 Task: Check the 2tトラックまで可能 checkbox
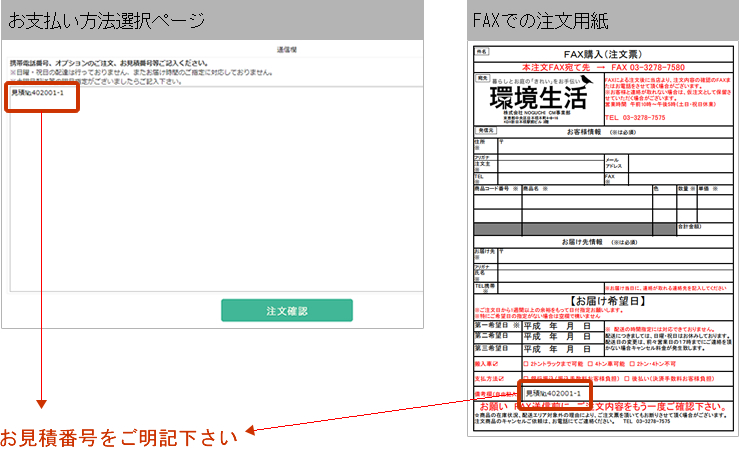[525, 364]
